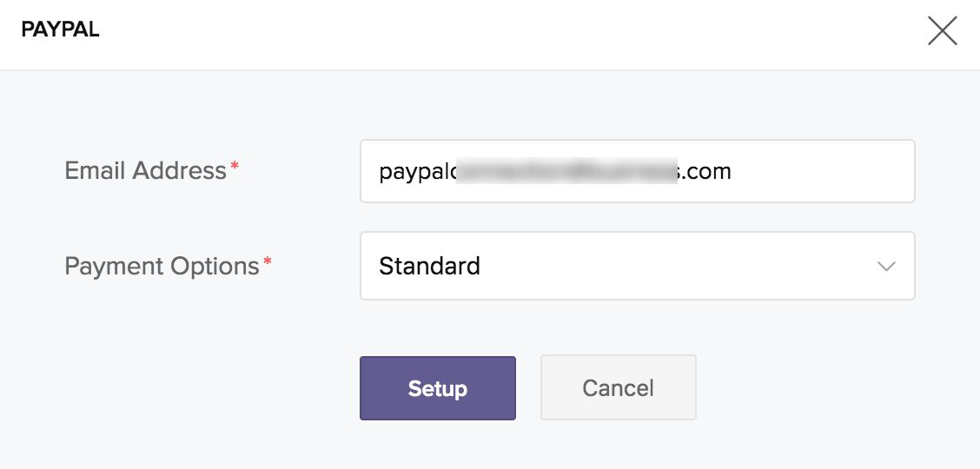980x469 pixels.
Task: Click the red asterisk beside Payment Options
Action: tap(268, 261)
